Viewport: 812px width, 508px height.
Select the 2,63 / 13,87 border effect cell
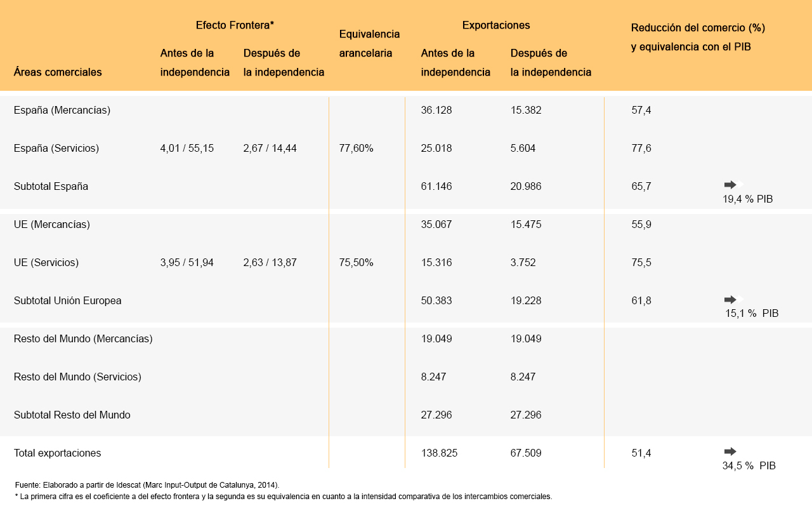(270, 262)
